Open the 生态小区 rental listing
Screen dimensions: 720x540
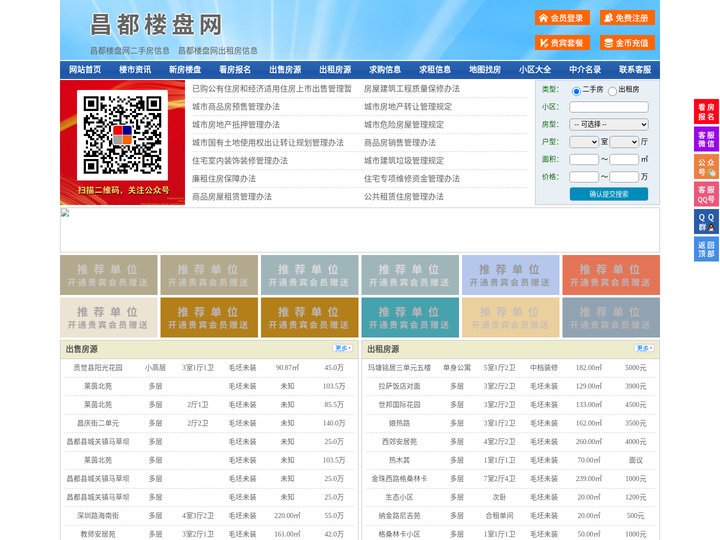[399, 497]
